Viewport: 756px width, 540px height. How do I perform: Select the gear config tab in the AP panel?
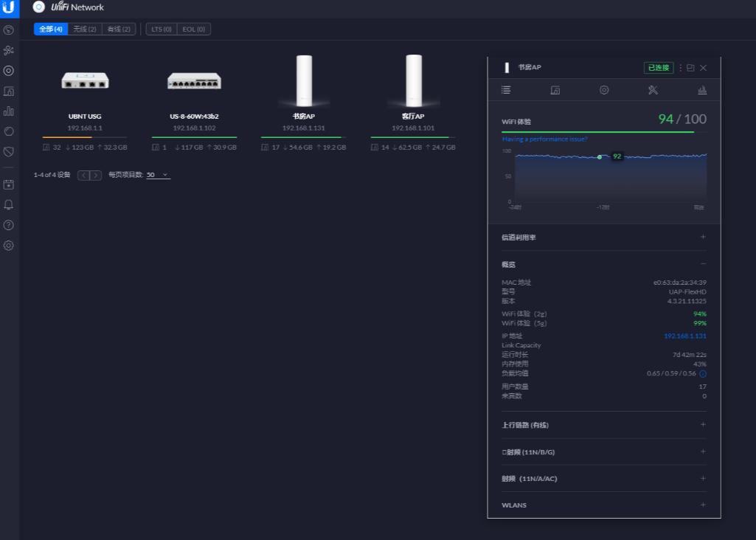pyautogui.click(x=604, y=89)
